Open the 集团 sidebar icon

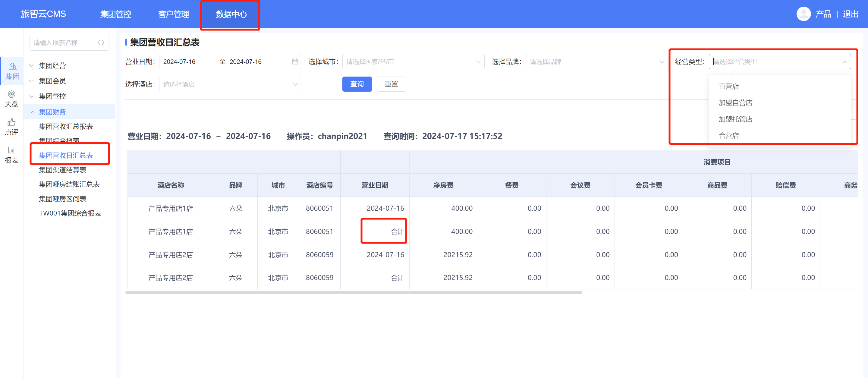[x=12, y=71]
